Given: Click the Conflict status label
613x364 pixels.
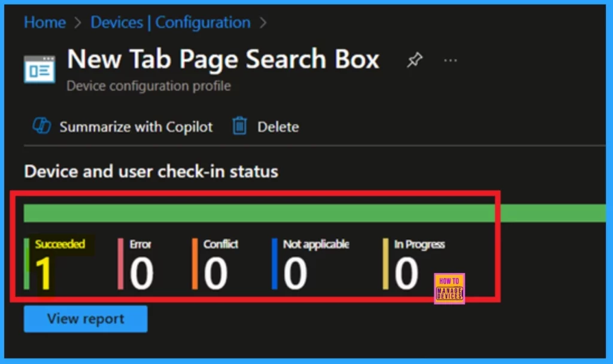Looking at the screenshot, I should [x=221, y=244].
